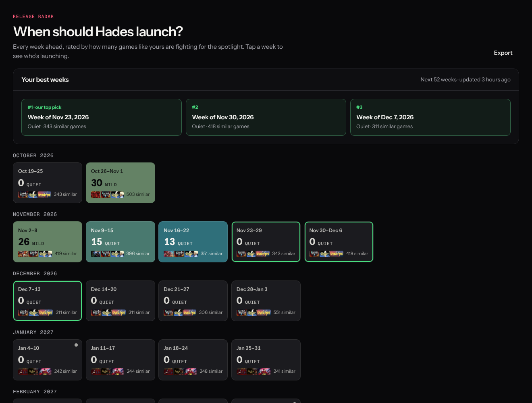View the Overtype thumbnail in Dec 21–27 card

pos(189,312)
